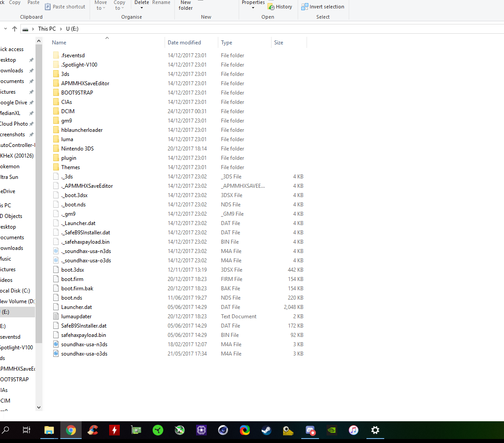Click the Rename ribbon button
This screenshot has height=443, width=504.
pyautogui.click(x=161, y=3)
